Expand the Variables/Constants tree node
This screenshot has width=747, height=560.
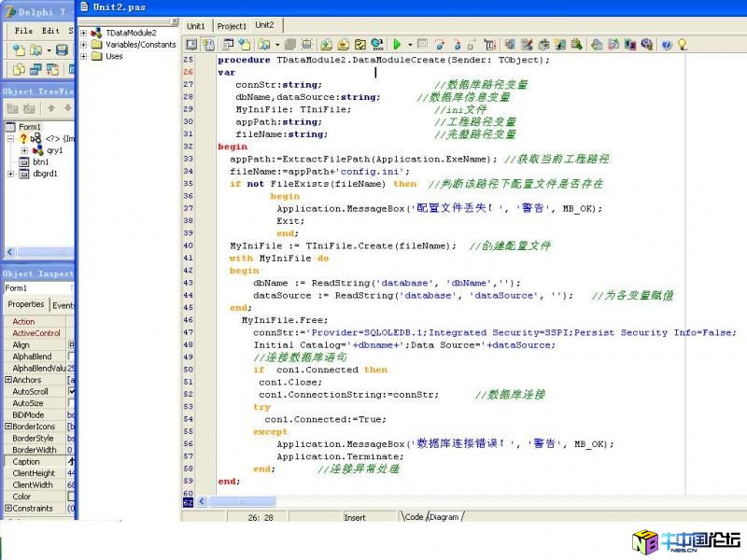pyautogui.click(x=84, y=44)
